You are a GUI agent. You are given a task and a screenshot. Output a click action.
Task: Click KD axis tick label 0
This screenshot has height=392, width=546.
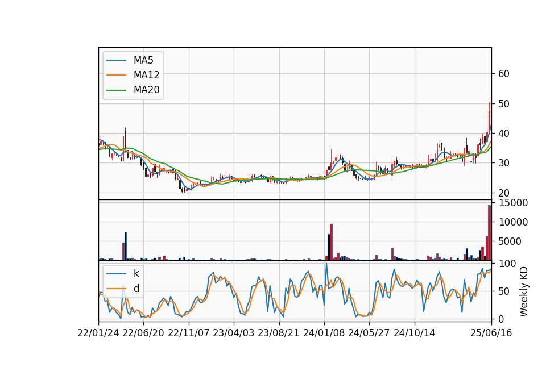point(501,319)
